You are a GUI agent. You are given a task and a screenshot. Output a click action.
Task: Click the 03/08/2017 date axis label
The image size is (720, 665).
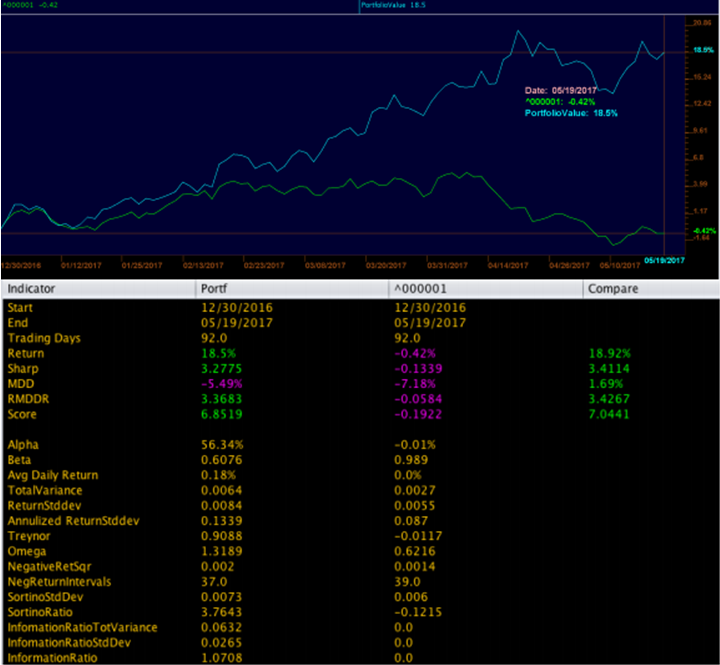coord(325,265)
